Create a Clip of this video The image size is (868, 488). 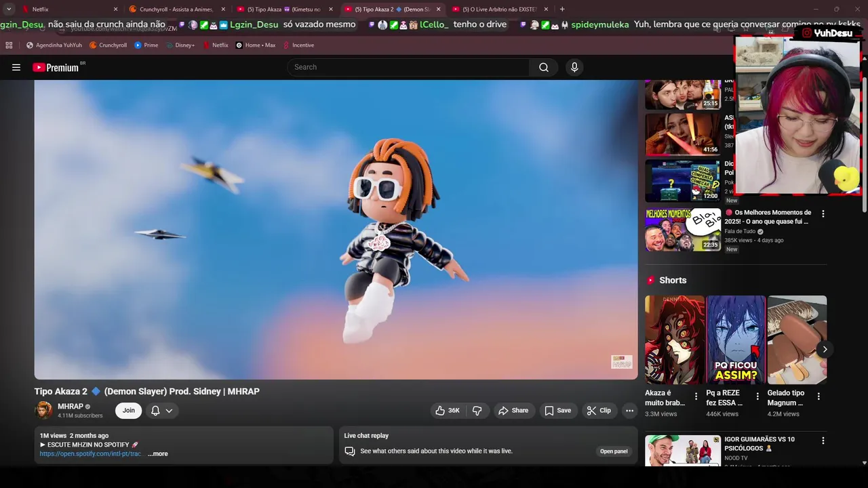coord(599,411)
